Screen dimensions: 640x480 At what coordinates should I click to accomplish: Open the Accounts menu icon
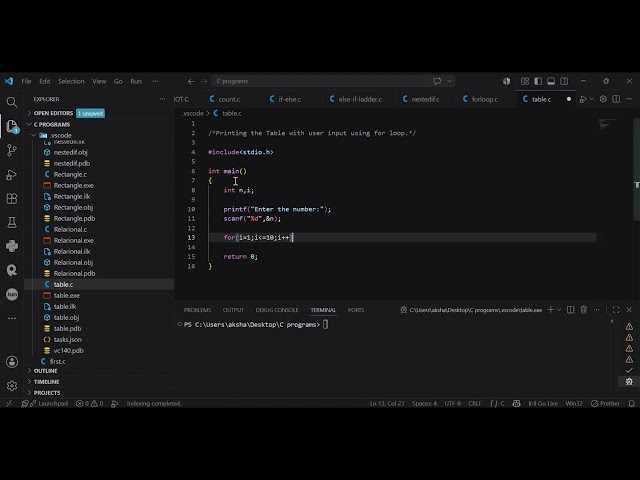coord(12,362)
